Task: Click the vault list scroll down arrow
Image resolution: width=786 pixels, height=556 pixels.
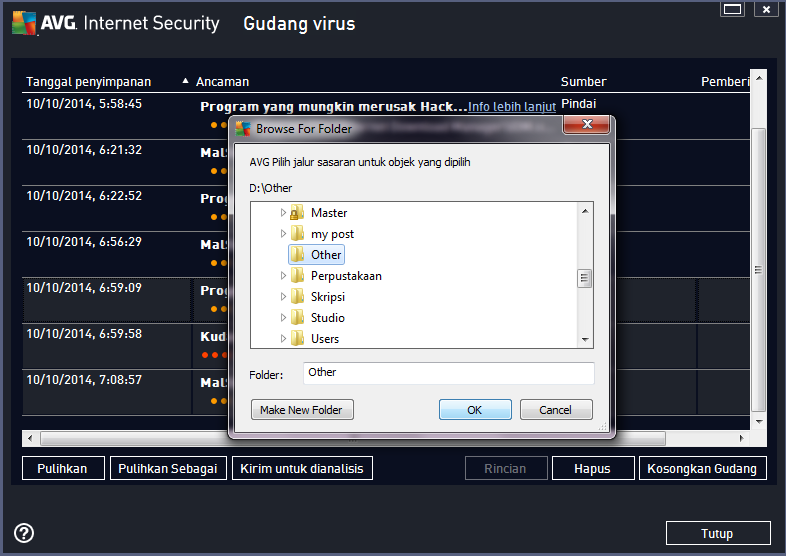Action: click(759, 422)
